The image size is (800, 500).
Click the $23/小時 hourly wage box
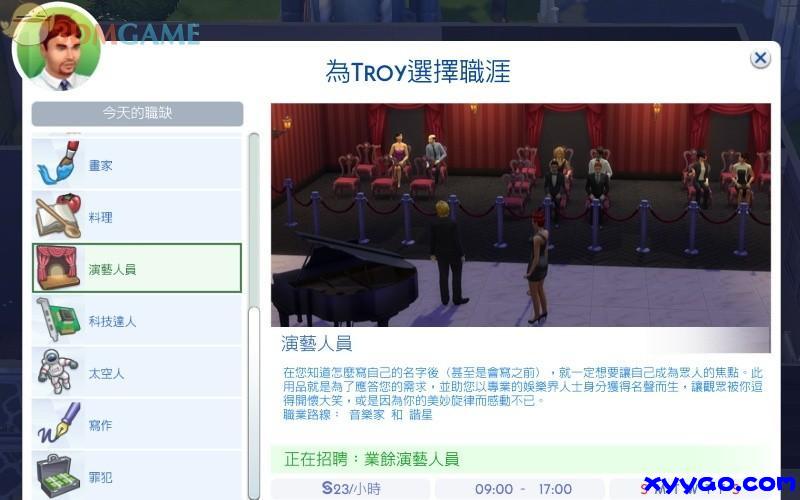(x=350, y=489)
